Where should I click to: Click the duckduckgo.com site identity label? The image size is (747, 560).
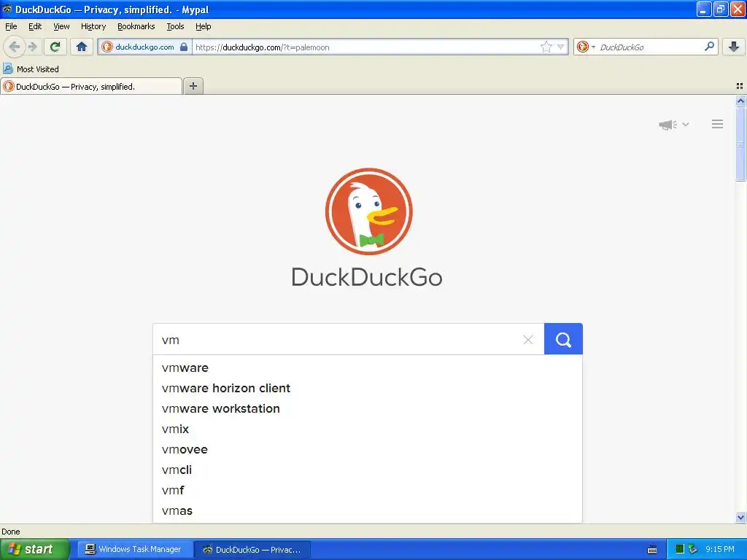[x=144, y=47]
